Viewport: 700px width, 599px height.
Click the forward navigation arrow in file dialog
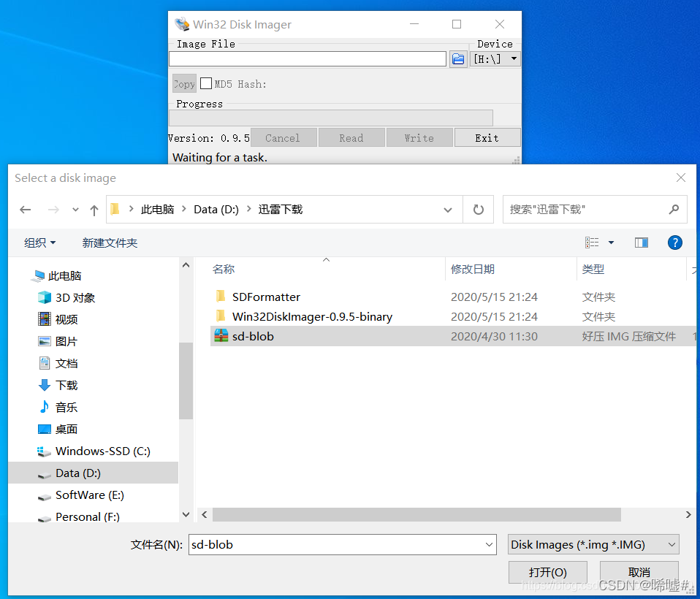coord(53,210)
